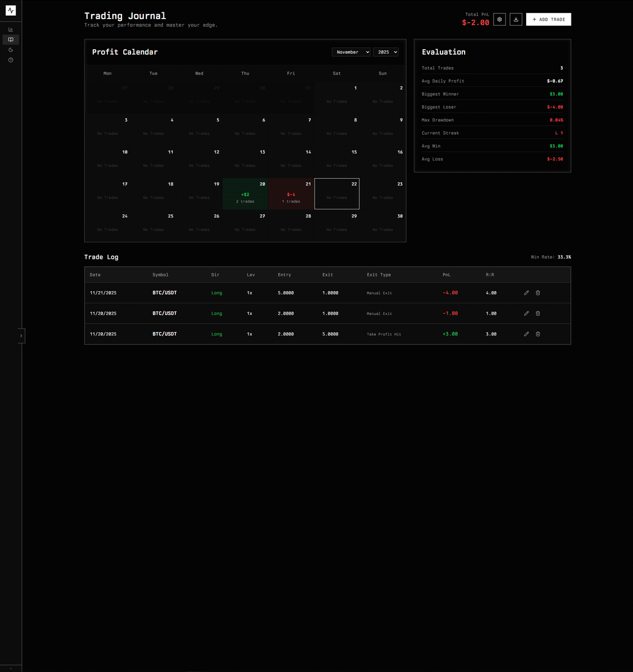Edit the +3.00 Take Profit Hit trade
The height and width of the screenshot is (672, 633).
click(x=526, y=334)
